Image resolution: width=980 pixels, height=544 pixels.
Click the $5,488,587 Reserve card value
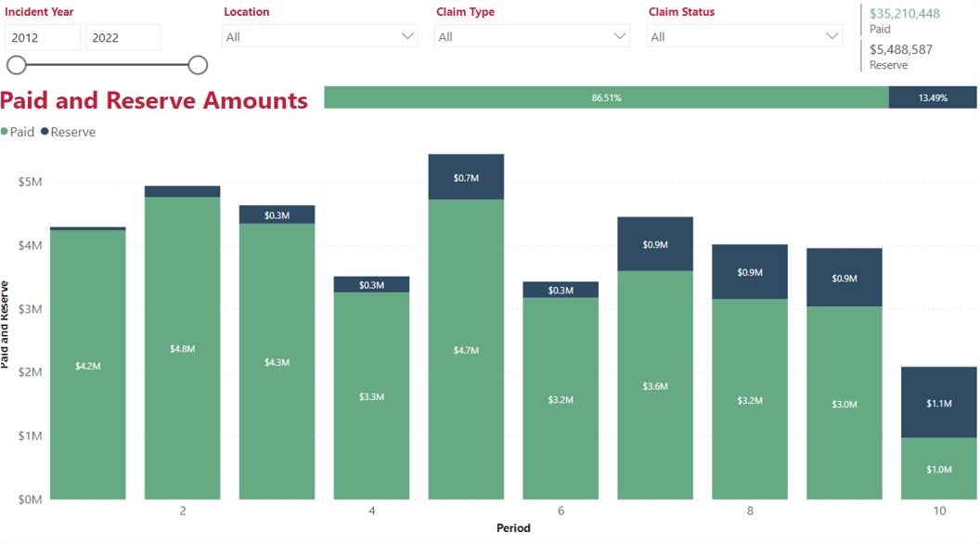click(901, 49)
